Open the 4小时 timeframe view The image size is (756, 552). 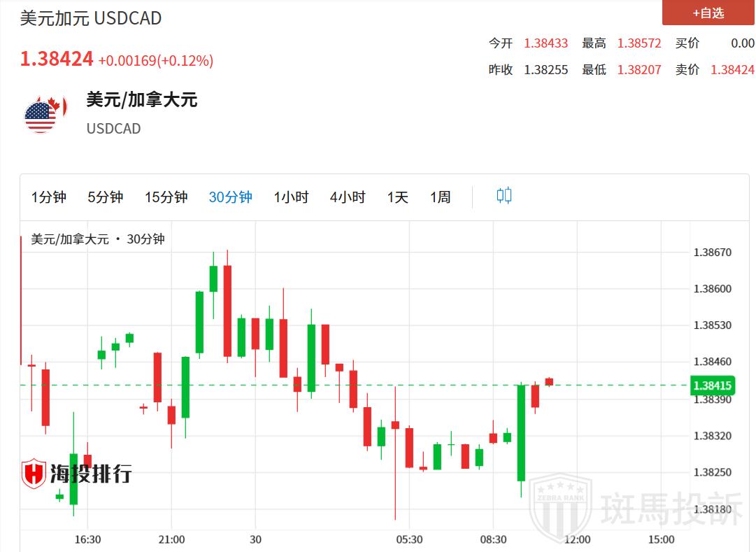click(348, 197)
